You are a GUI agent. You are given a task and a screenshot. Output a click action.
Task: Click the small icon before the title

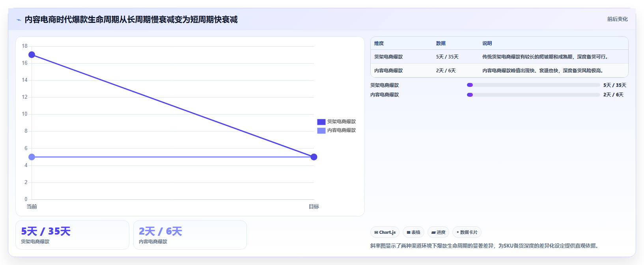tap(19, 20)
